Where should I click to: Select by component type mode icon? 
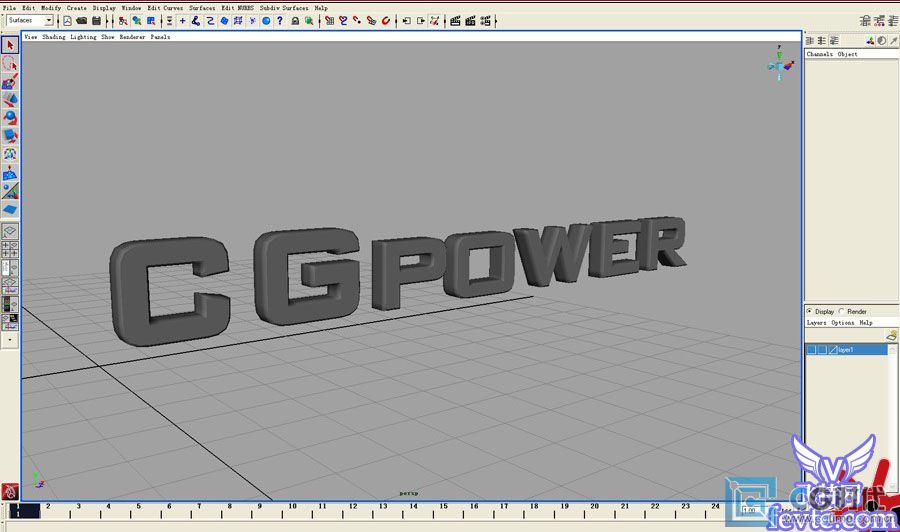[x=151, y=21]
